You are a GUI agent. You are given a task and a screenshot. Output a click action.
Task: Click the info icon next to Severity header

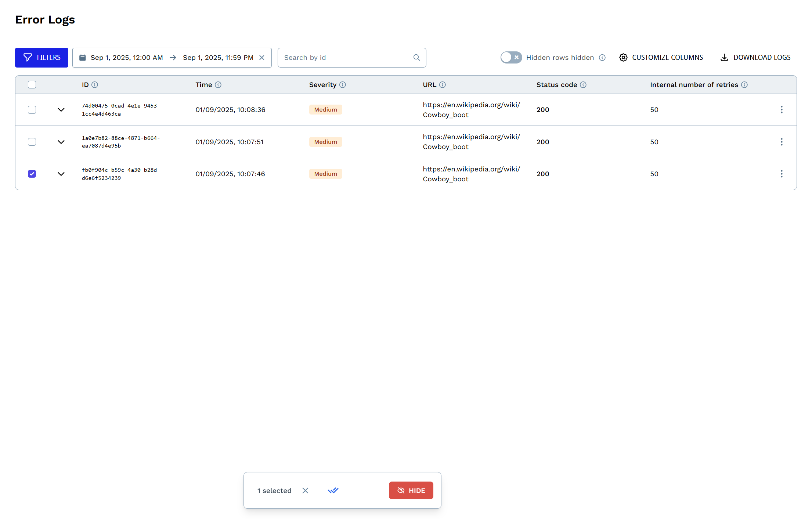[342, 85]
